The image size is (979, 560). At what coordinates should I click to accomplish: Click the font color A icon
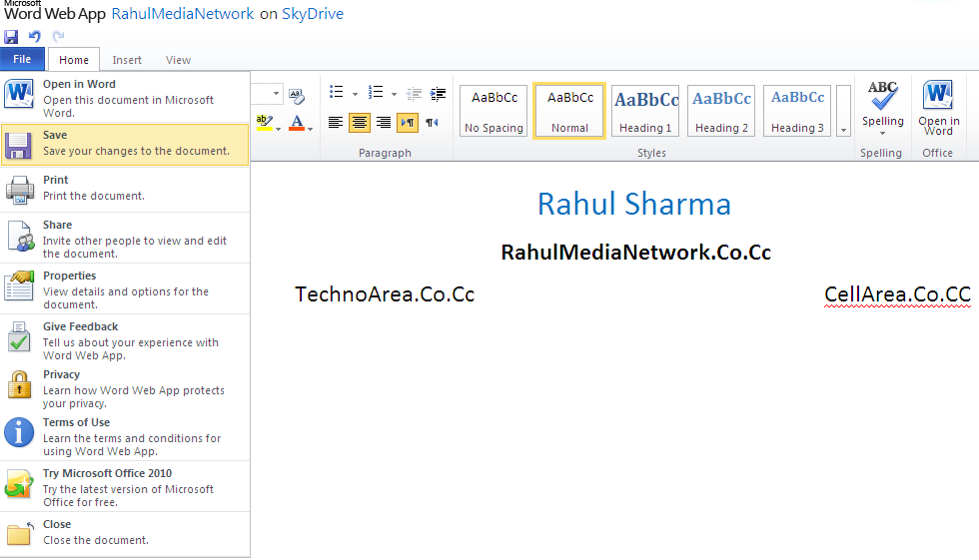(298, 123)
